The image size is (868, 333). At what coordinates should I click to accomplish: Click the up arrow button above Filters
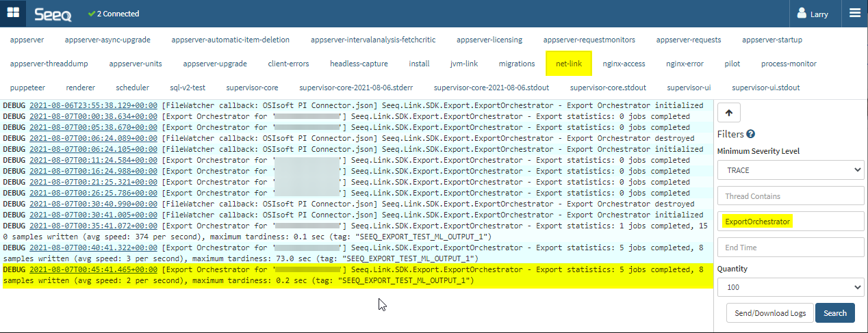click(x=728, y=114)
